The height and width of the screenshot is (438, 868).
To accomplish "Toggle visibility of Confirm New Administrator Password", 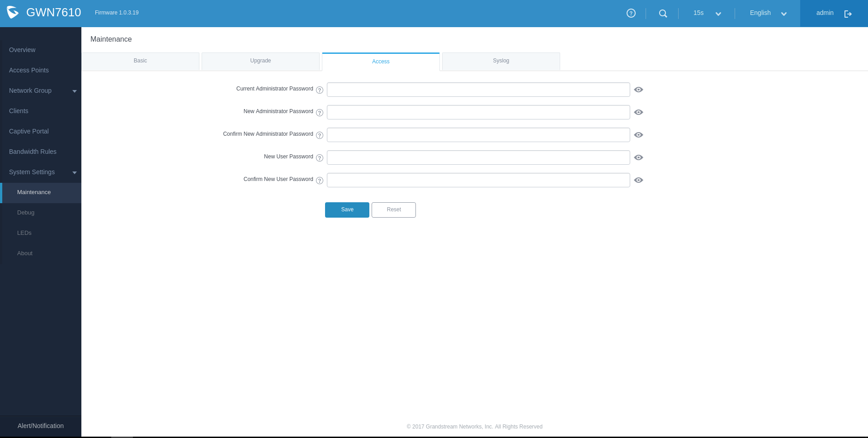I will (x=638, y=135).
